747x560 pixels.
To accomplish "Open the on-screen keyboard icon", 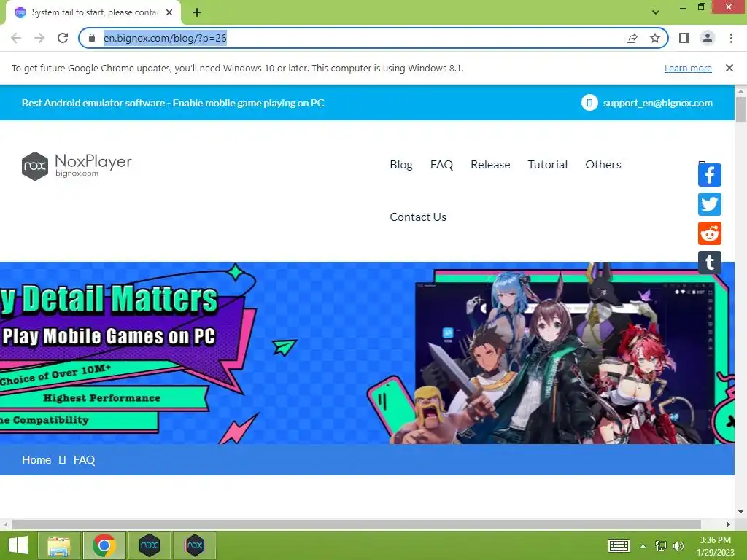I will 619,545.
